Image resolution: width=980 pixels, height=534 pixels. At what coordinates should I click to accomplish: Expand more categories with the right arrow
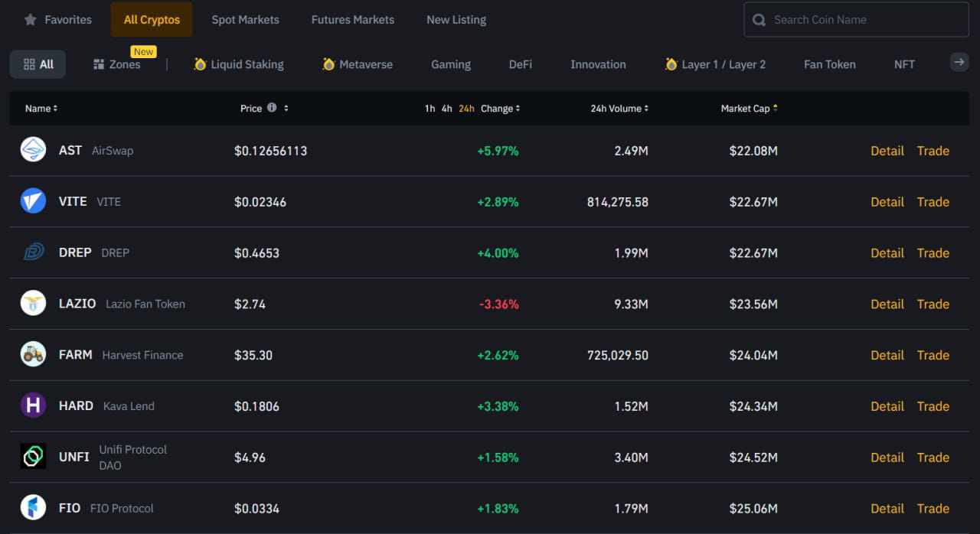959,62
